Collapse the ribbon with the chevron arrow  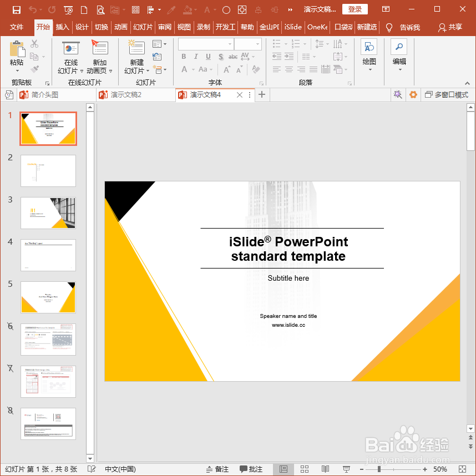(x=467, y=83)
